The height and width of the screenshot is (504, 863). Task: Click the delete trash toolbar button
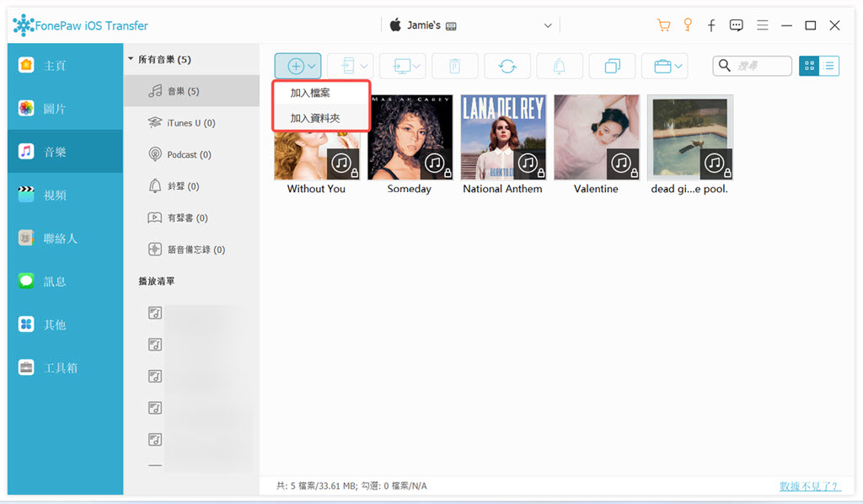pos(454,66)
